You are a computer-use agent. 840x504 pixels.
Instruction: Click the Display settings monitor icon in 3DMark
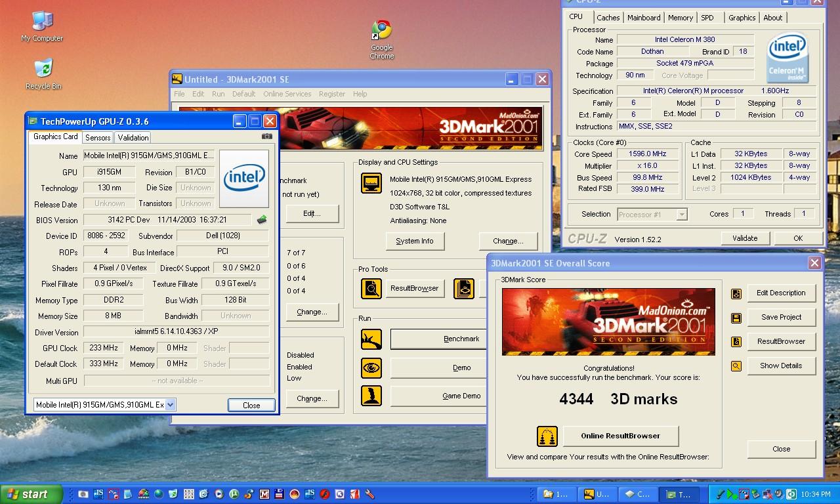(371, 183)
